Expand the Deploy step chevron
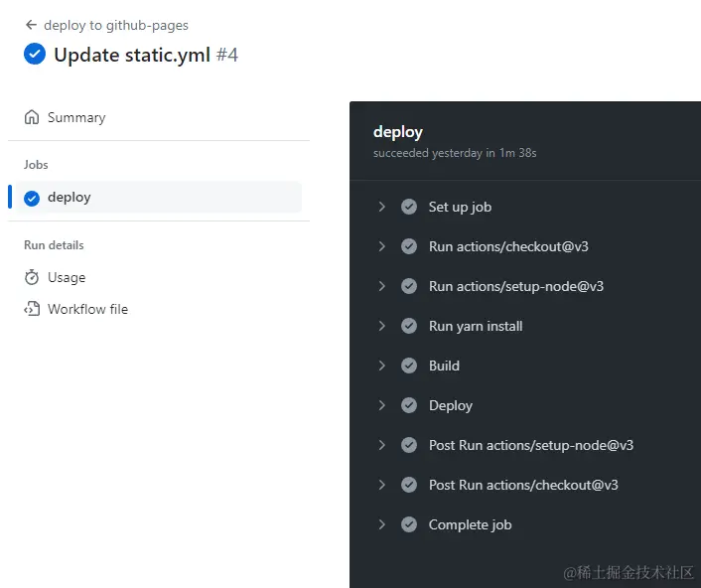This screenshot has width=701, height=588. coord(382,405)
